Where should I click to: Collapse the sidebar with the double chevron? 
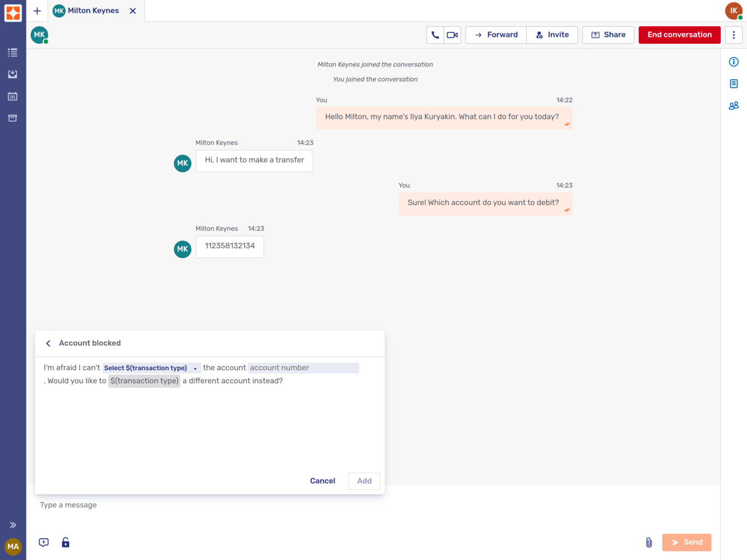(x=14, y=524)
